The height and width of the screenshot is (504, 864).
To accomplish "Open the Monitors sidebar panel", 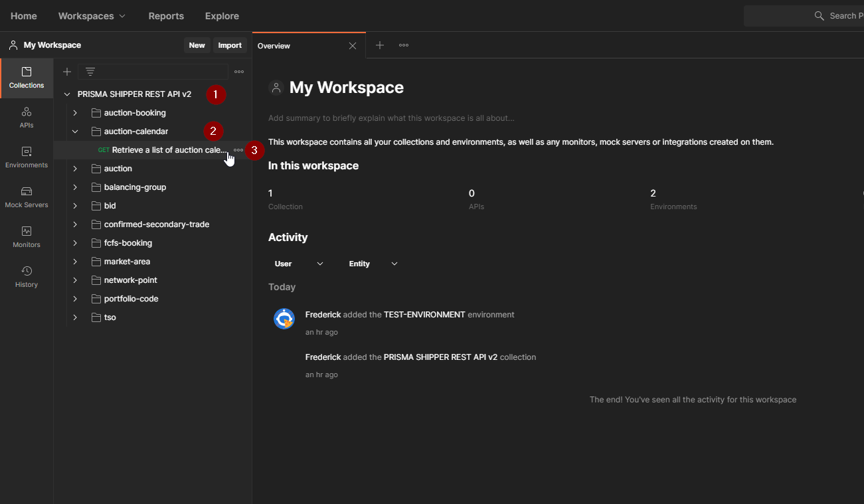I will coord(27,237).
